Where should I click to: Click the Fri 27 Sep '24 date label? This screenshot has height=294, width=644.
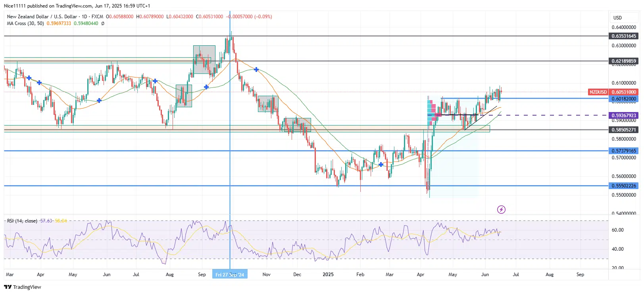click(x=230, y=275)
